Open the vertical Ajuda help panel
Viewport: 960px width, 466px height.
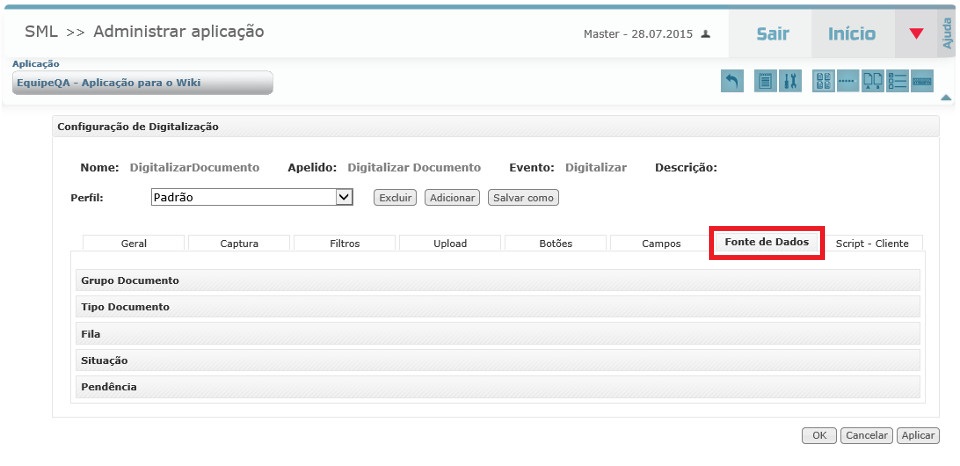pos(948,34)
